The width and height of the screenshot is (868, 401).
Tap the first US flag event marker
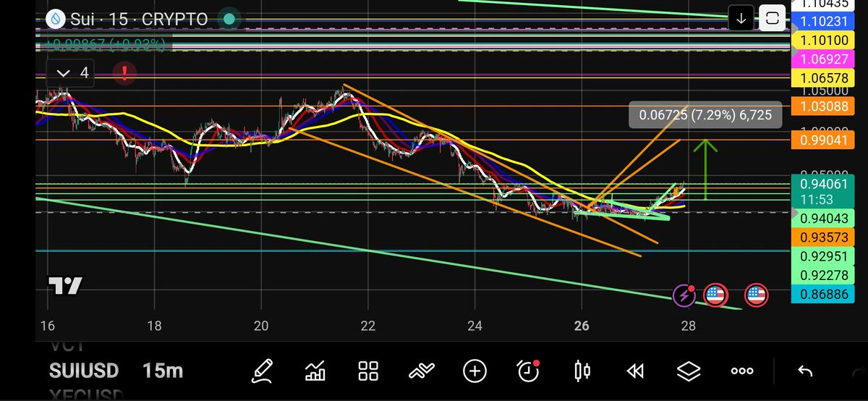pos(715,295)
